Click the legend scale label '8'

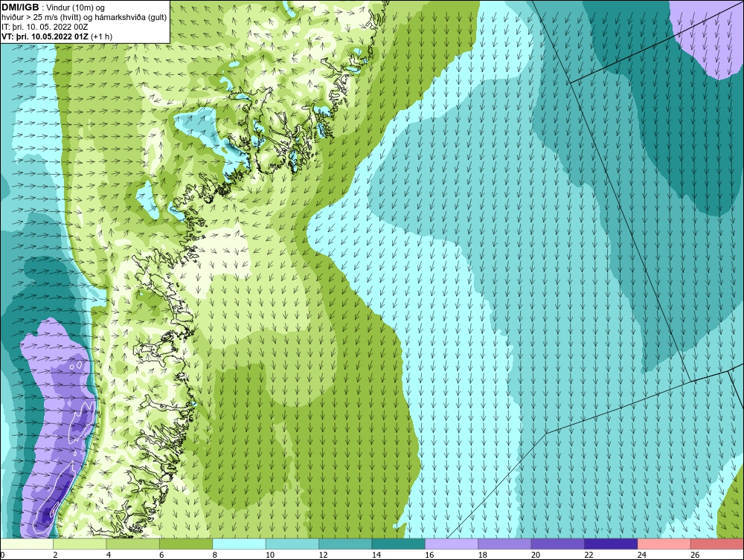tap(215, 555)
